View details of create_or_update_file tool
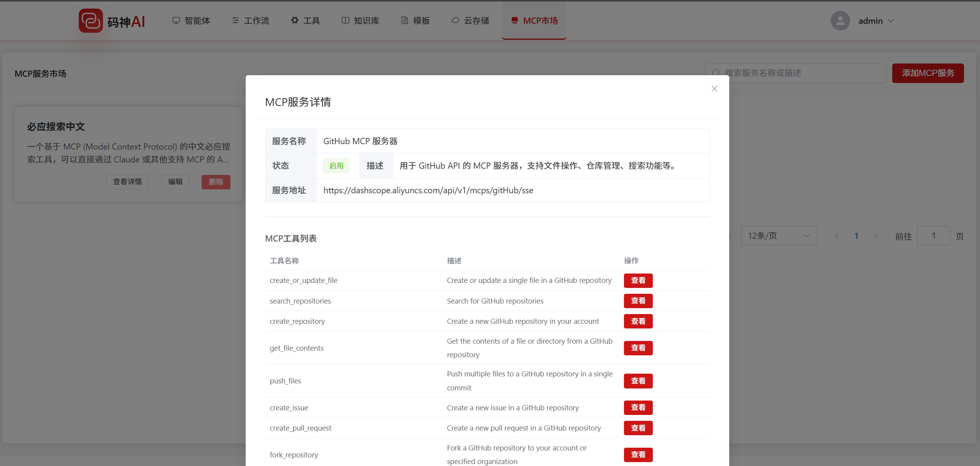This screenshot has width=980, height=466. coord(638,281)
